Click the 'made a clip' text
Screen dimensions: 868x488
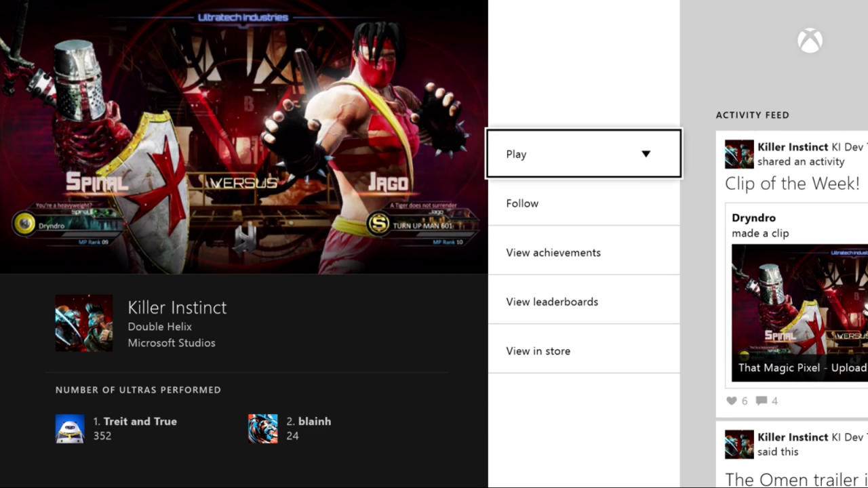[x=760, y=233]
